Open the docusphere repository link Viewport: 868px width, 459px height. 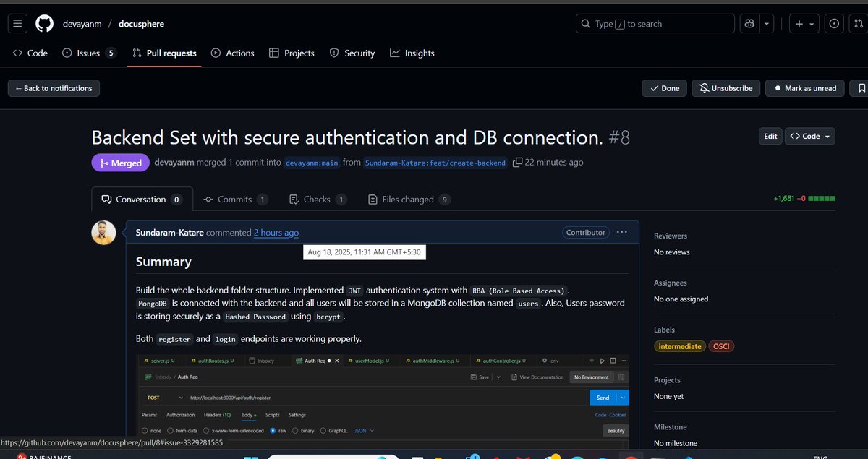pyautogui.click(x=142, y=24)
